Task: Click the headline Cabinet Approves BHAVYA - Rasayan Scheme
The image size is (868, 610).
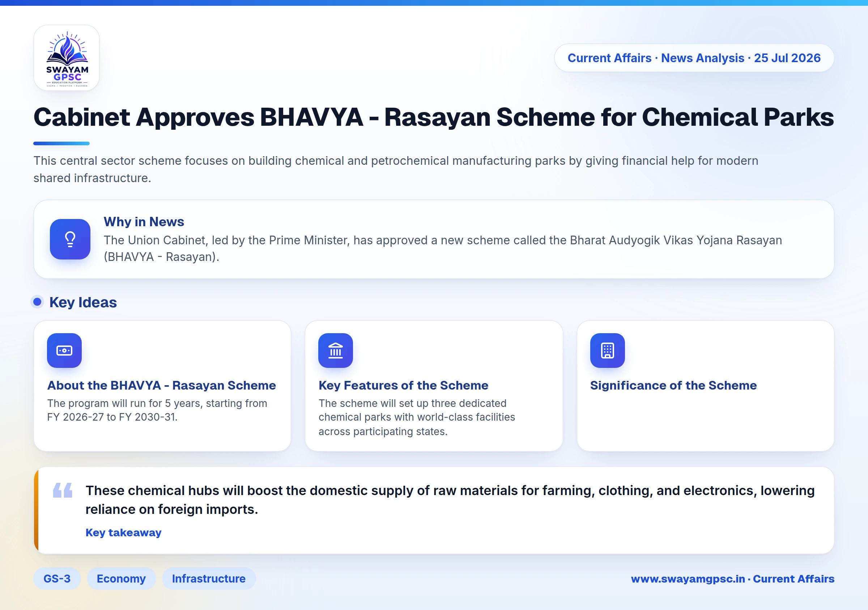Action: click(434, 117)
